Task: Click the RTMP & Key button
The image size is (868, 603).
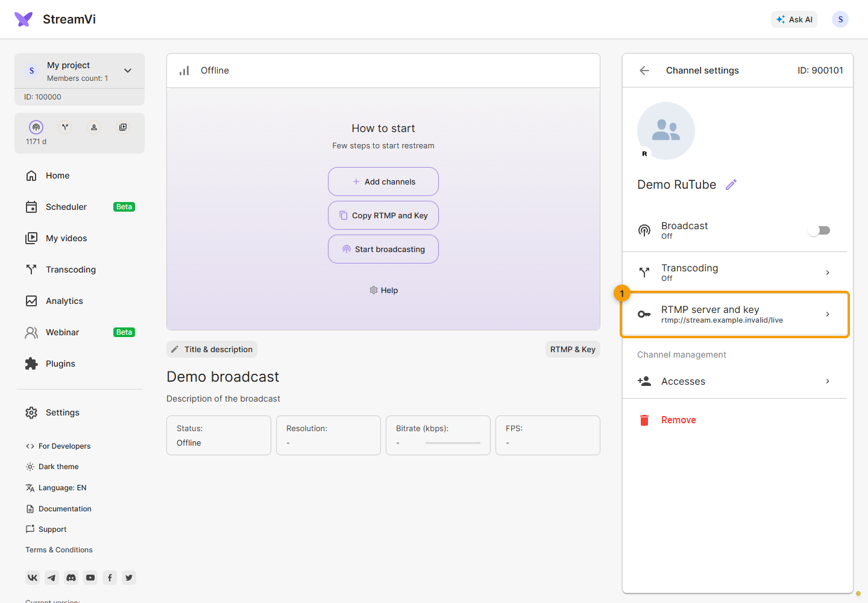Action: pyautogui.click(x=573, y=349)
